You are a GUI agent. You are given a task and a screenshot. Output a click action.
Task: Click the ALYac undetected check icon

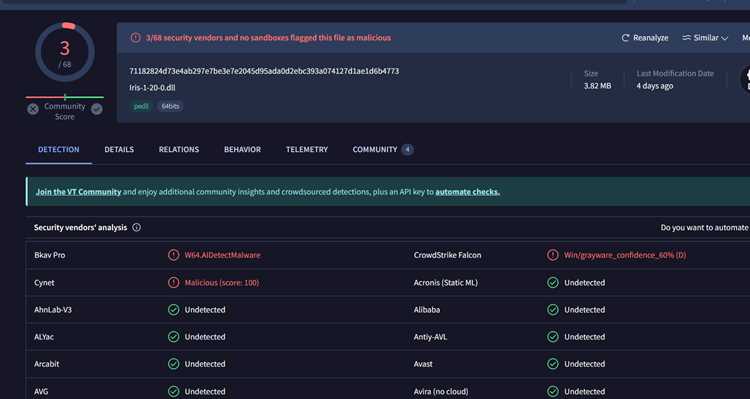[174, 337]
